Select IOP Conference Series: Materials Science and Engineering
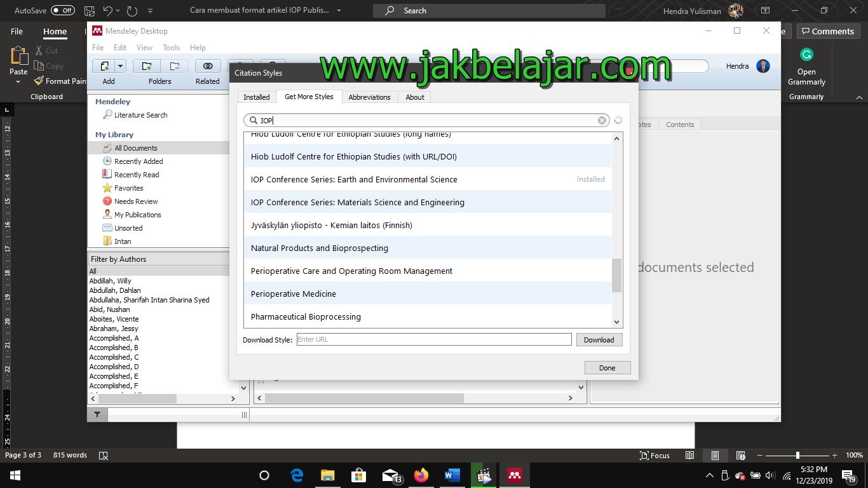 [x=428, y=202]
